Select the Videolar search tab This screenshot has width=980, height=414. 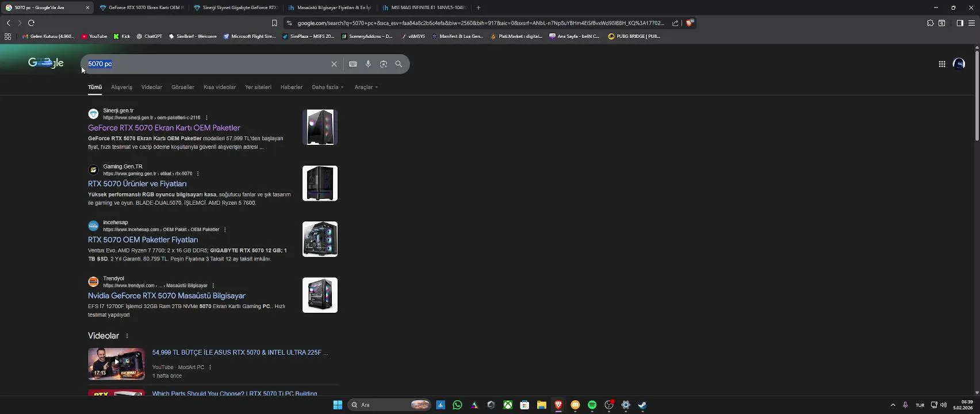click(152, 87)
